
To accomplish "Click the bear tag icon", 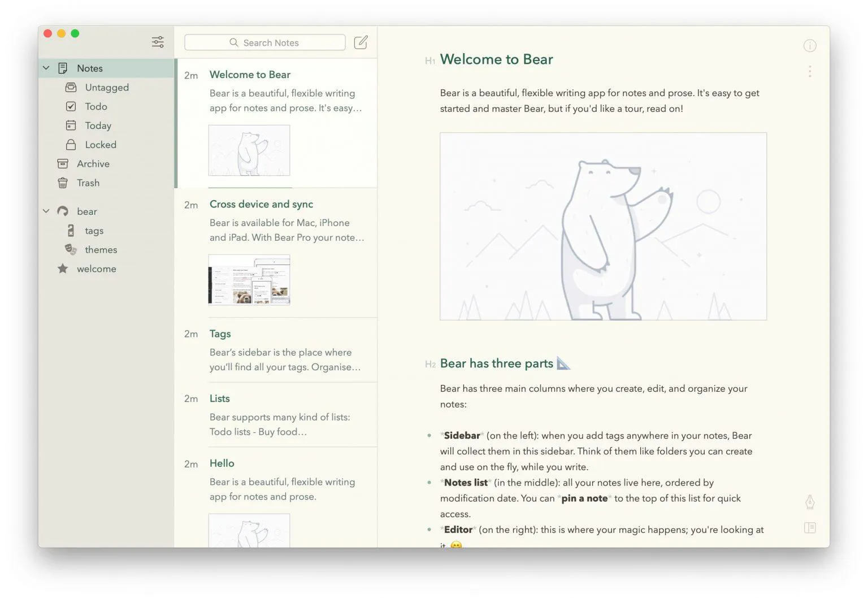I will coord(63,211).
